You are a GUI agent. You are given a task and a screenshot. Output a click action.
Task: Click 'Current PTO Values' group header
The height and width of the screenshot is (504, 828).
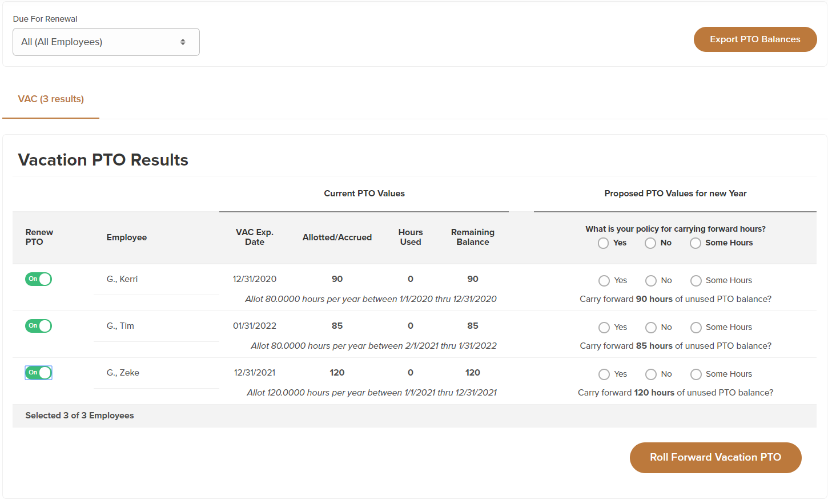coord(364,193)
